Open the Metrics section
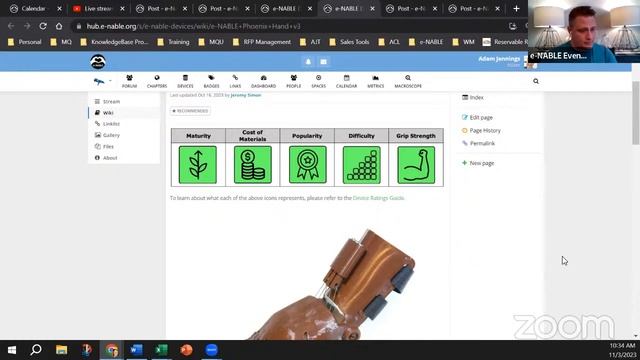640x360 pixels. click(376, 82)
